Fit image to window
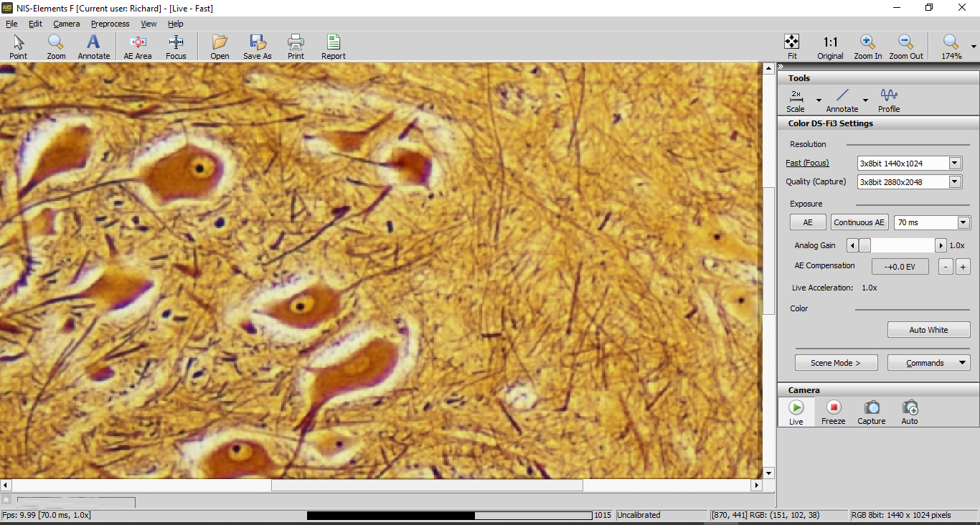Screen dimensions: 980x525 tap(792, 47)
